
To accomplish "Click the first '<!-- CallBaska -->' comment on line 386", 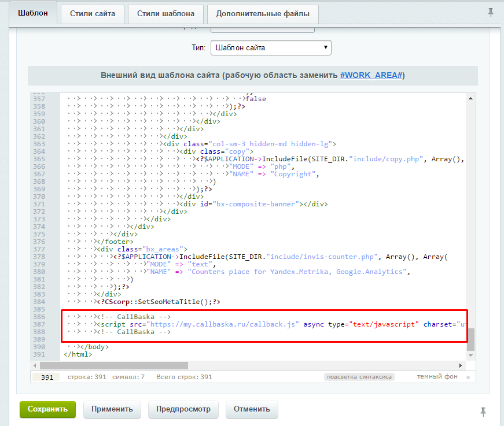I will (134, 317).
